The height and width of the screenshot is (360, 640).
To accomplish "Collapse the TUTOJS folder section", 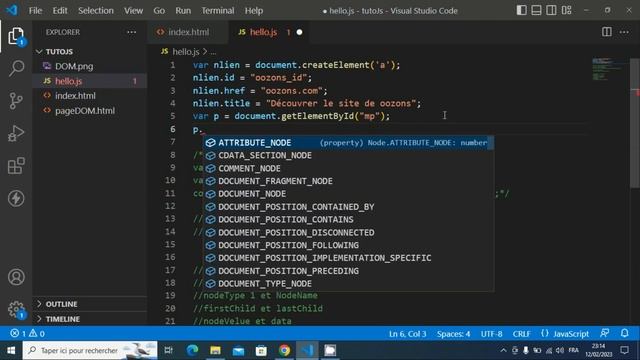I will tap(90, 51).
